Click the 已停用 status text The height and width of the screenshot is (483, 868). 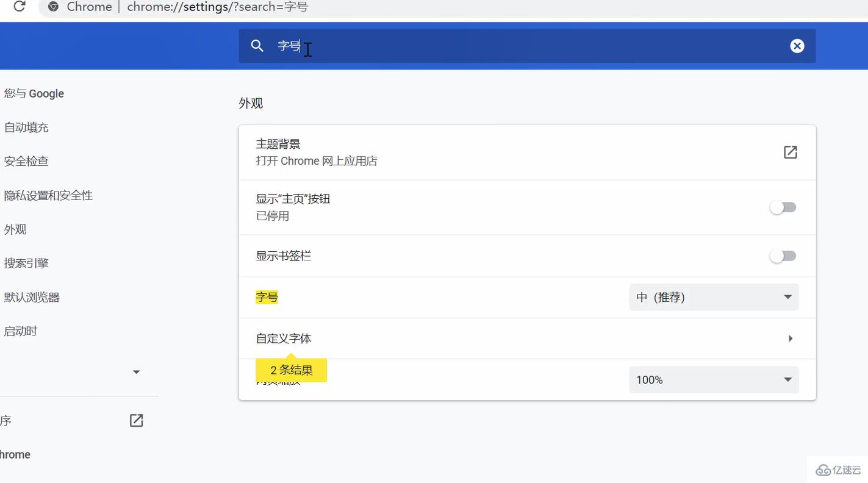273,216
